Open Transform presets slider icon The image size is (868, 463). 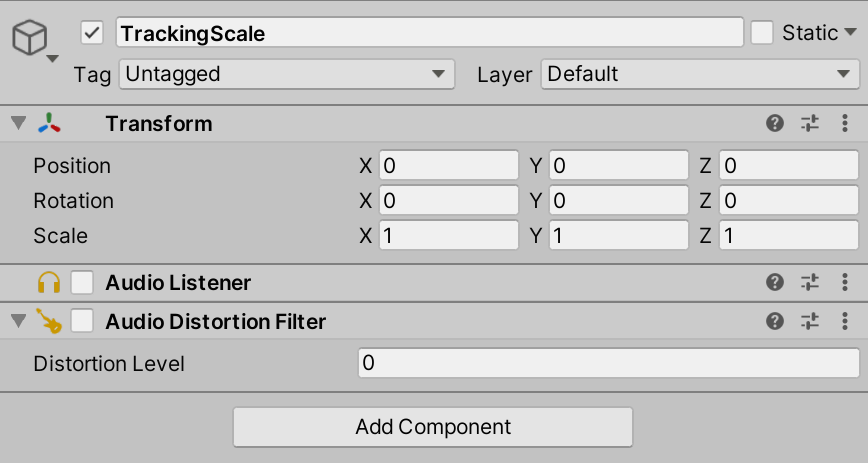click(810, 124)
